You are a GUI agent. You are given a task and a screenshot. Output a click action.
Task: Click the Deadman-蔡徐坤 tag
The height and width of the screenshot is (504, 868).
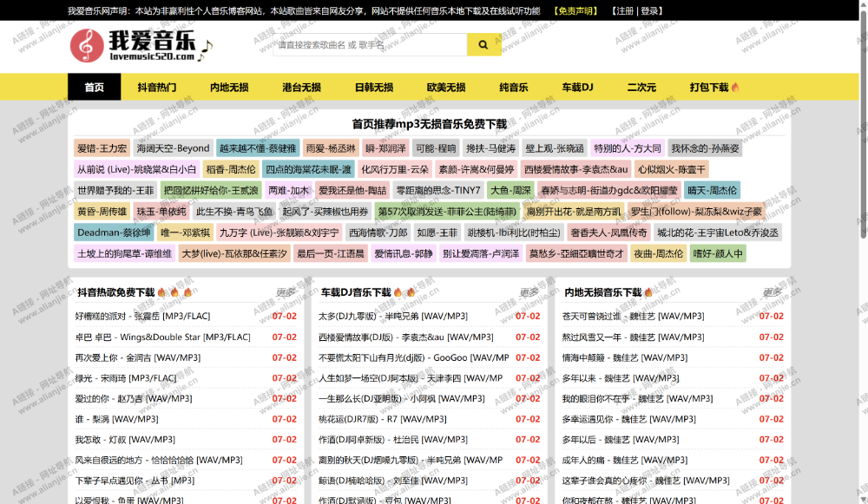114,232
